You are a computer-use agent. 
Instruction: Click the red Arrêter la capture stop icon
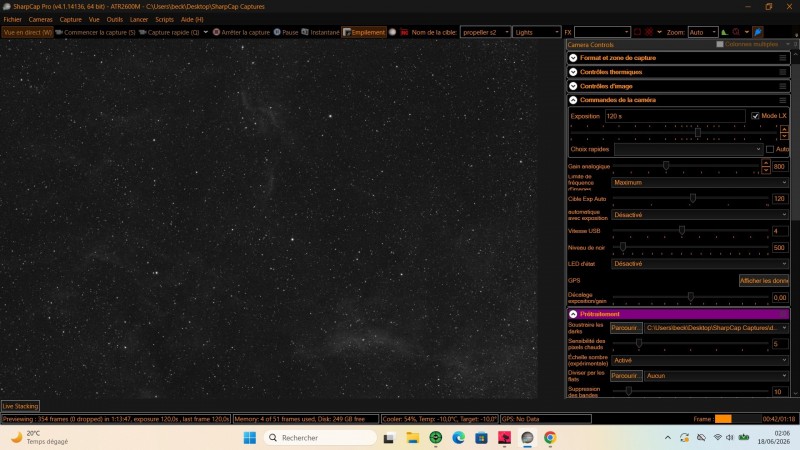pyautogui.click(x=216, y=32)
